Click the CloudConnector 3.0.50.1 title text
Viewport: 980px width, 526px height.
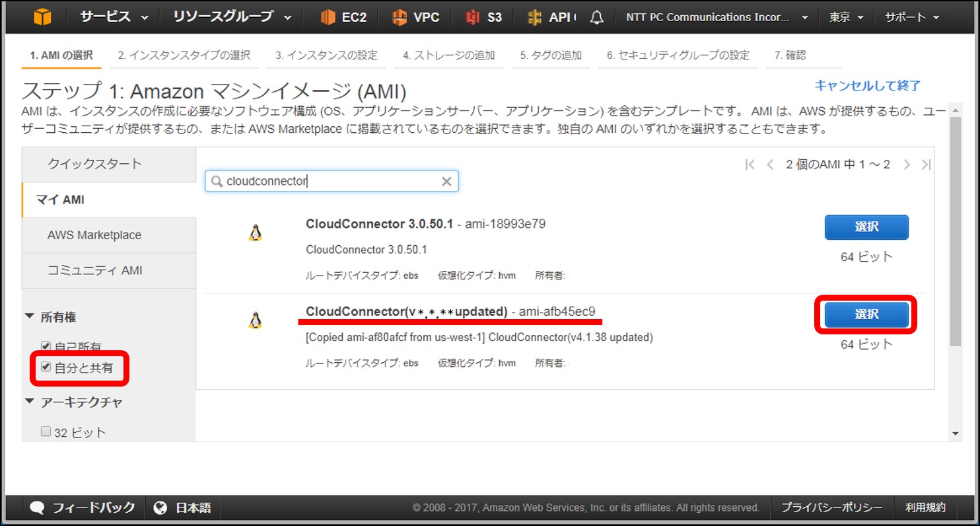(379, 224)
